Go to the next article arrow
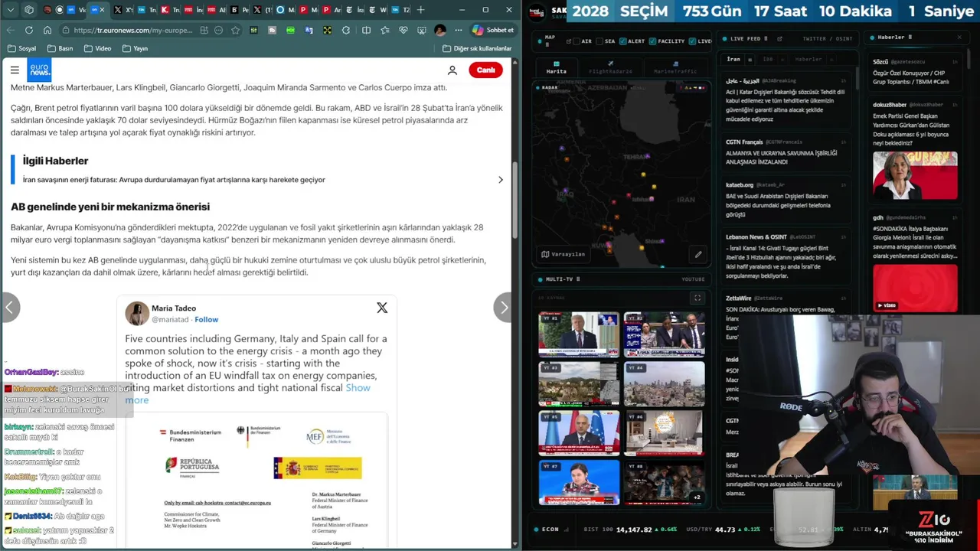Viewport: 980px width, 551px height. click(x=503, y=308)
